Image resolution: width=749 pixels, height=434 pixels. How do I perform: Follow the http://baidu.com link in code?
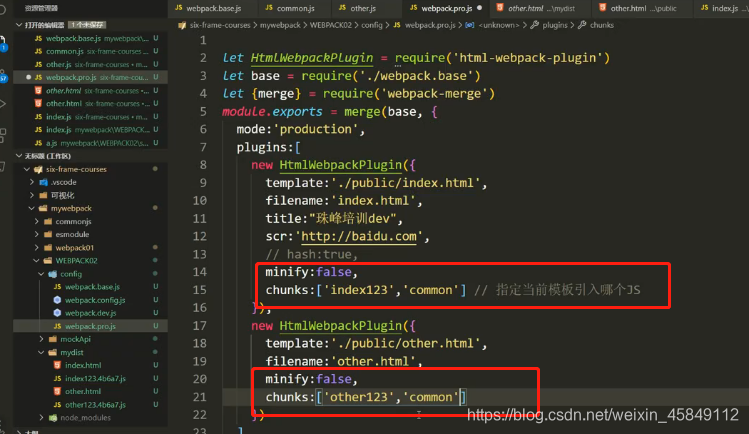[x=359, y=236]
